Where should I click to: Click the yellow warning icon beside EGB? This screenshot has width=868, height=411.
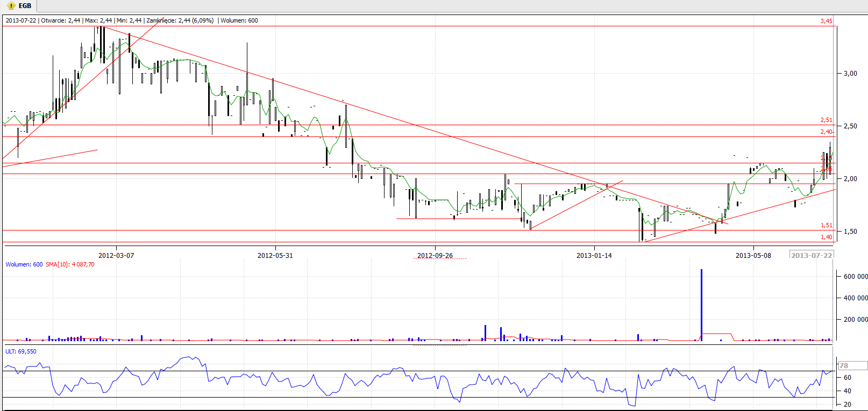pos(11,6)
